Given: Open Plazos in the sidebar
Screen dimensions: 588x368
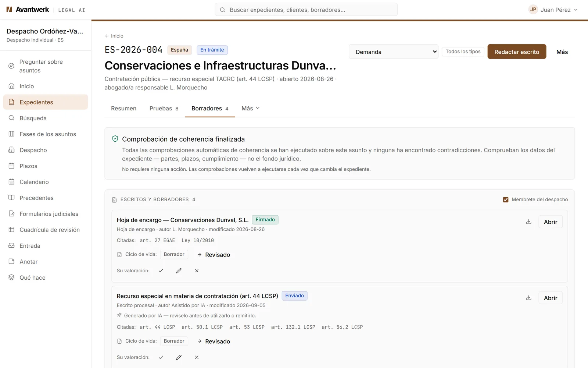Looking at the screenshot, I should tap(46, 166).
